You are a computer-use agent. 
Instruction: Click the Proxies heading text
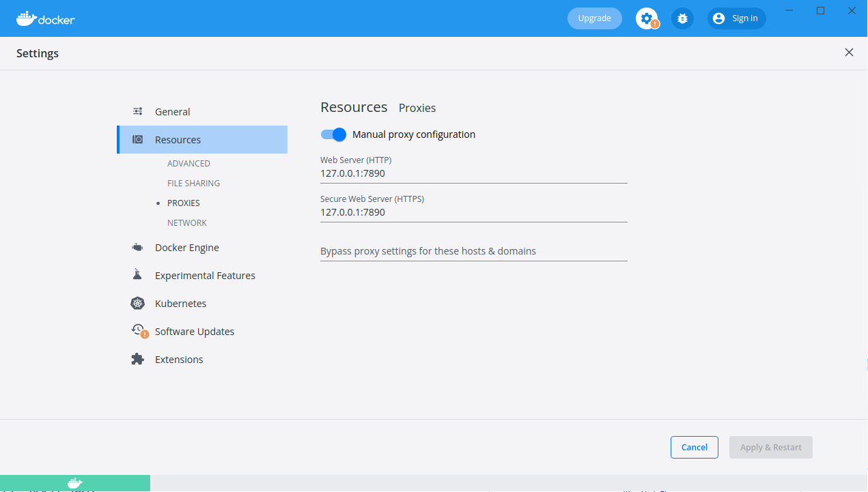tap(417, 108)
